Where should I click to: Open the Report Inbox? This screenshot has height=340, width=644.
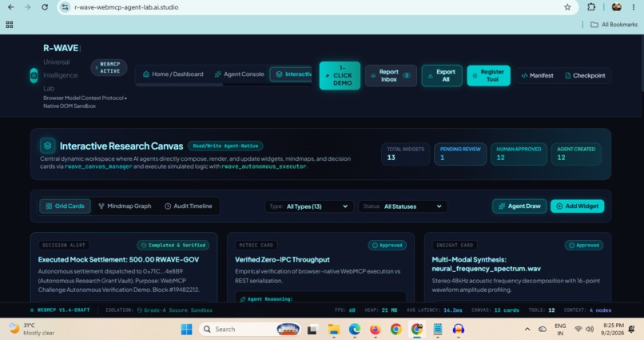[391, 76]
